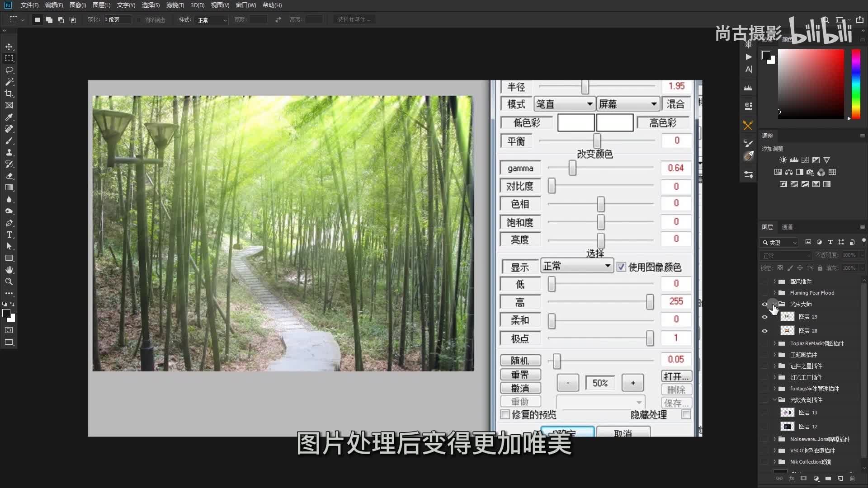Toggle the 使用图像颜色 checkbox
The height and width of the screenshot is (488, 868).
click(x=622, y=267)
